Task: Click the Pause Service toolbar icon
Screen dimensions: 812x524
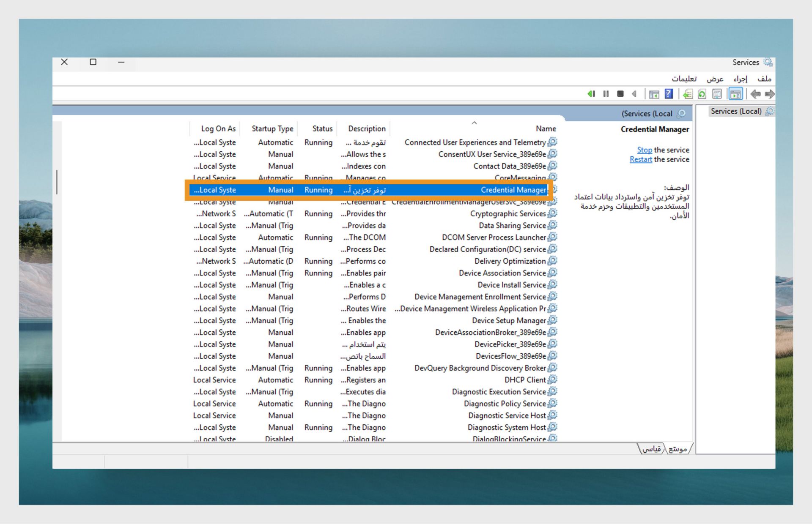Action: tap(606, 94)
